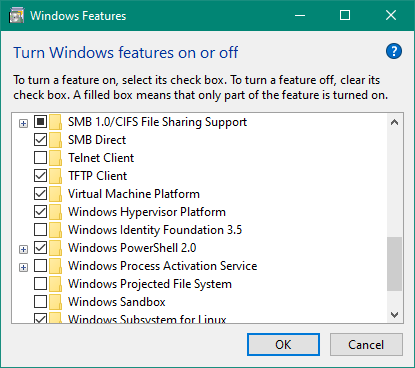
Task: Select the Windows PowerShell 2.0 label
Action: point(132,248)
